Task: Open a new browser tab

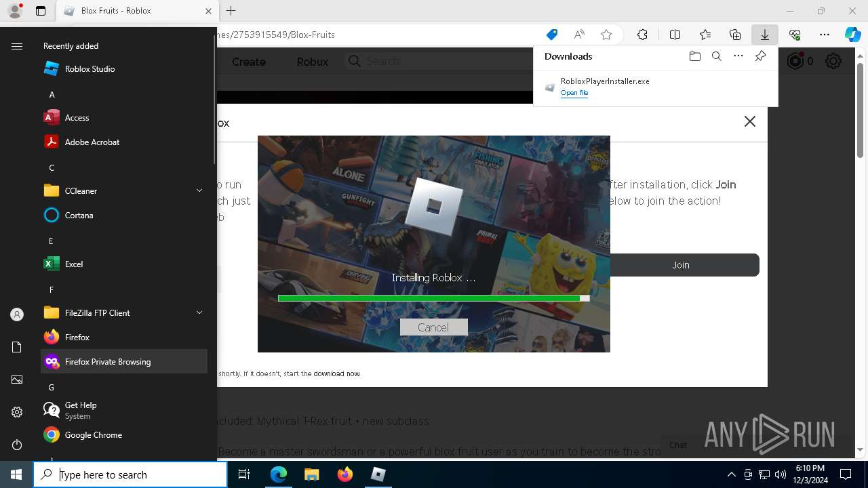Action: click(x=231, y=11)
